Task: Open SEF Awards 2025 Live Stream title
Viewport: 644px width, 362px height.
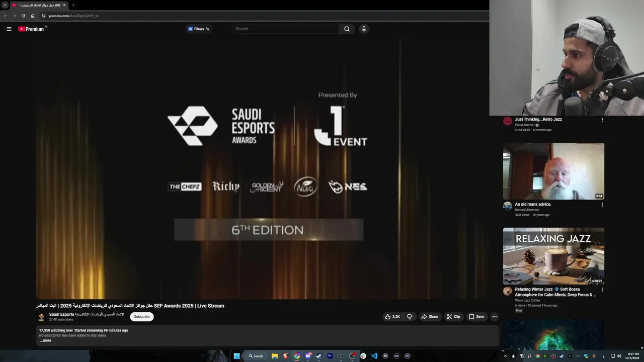Action: coord(130,306)
